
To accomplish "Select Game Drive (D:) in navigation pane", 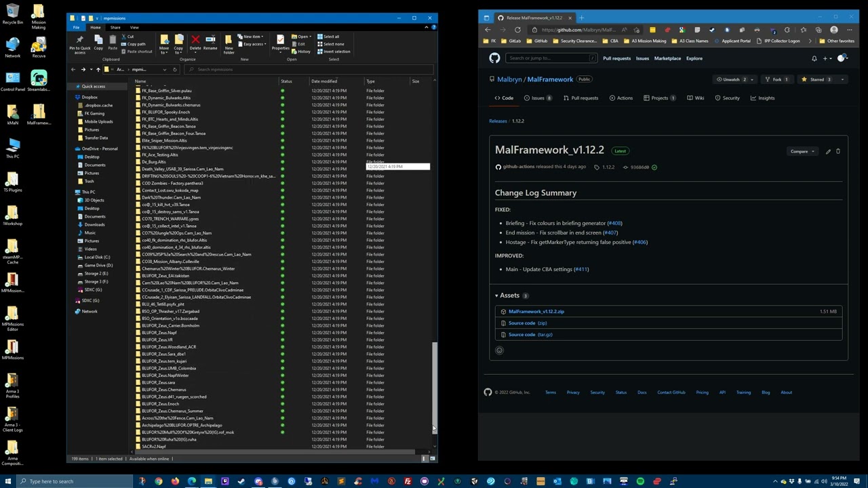I will point(98,265).
